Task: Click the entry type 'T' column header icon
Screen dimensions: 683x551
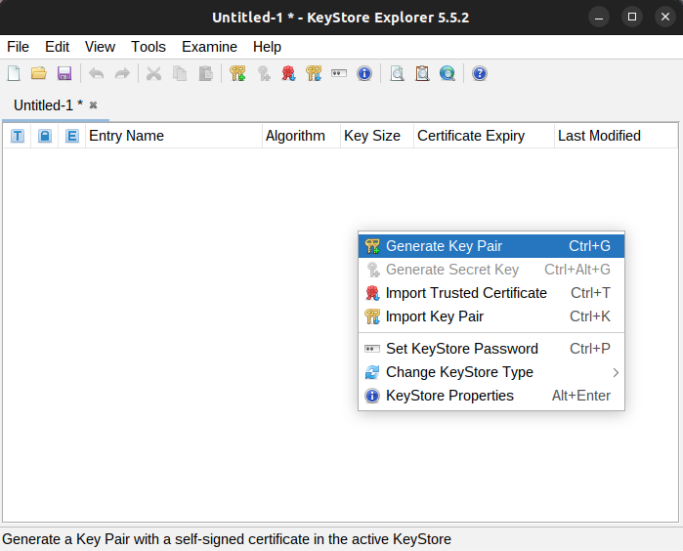Action: click(17, 136)
